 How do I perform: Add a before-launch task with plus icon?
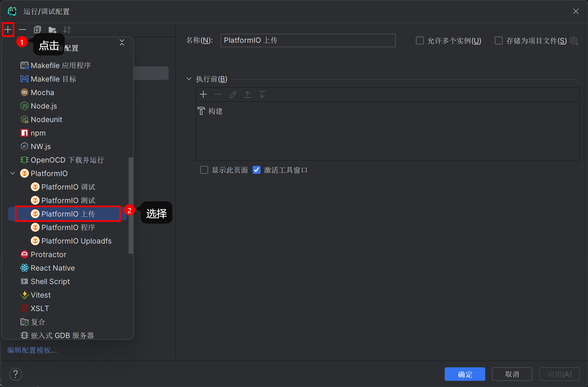203,94
